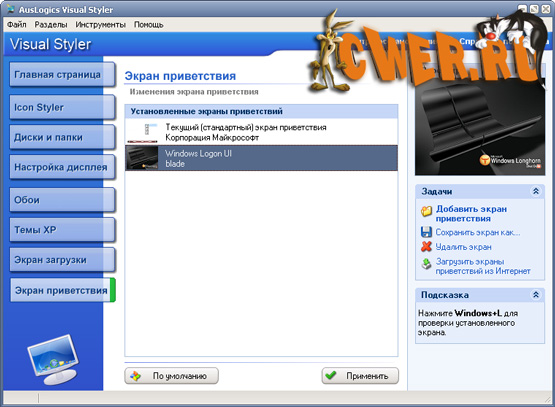Viewport: 555px width, 407px height.
Task: Click the Установленные экраны приветствий header
Action: pyautogui.click(x=261, y=111)
